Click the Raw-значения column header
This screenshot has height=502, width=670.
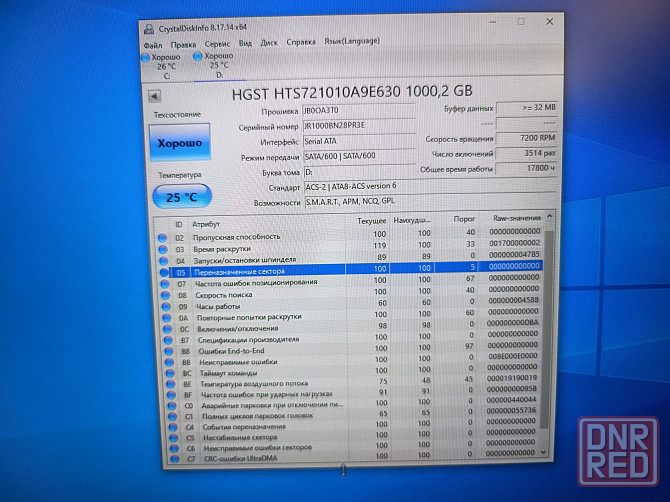516,217
